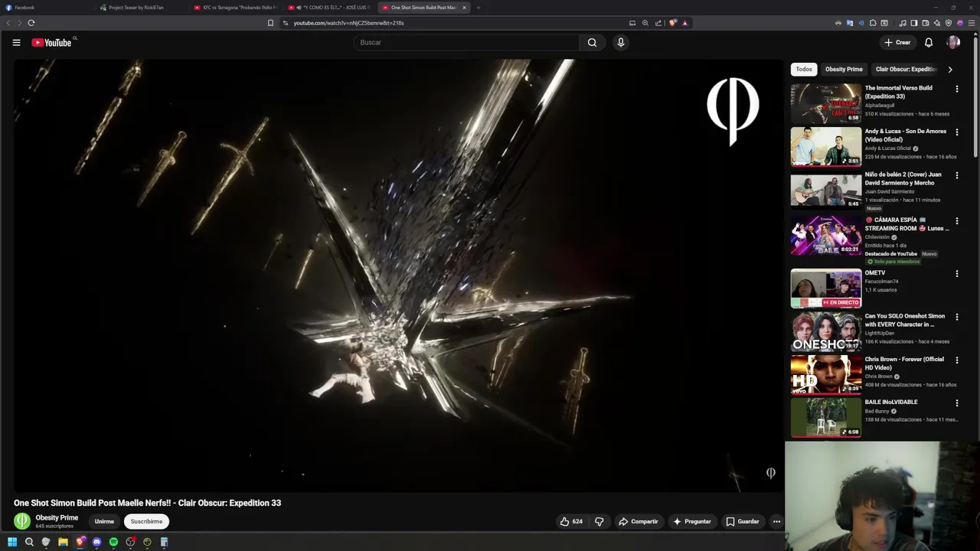
Task: Open the Brave Rewards triangle icon
Action: tap(684, 23)
